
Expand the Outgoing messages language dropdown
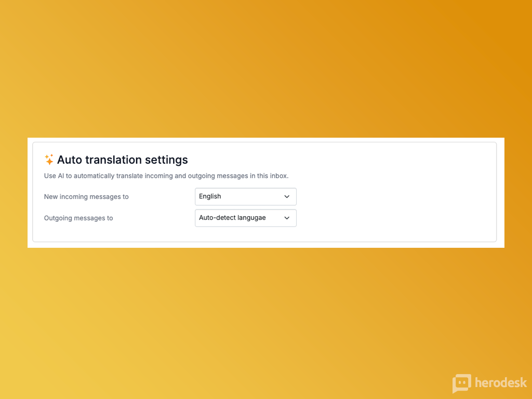[245, 218]
